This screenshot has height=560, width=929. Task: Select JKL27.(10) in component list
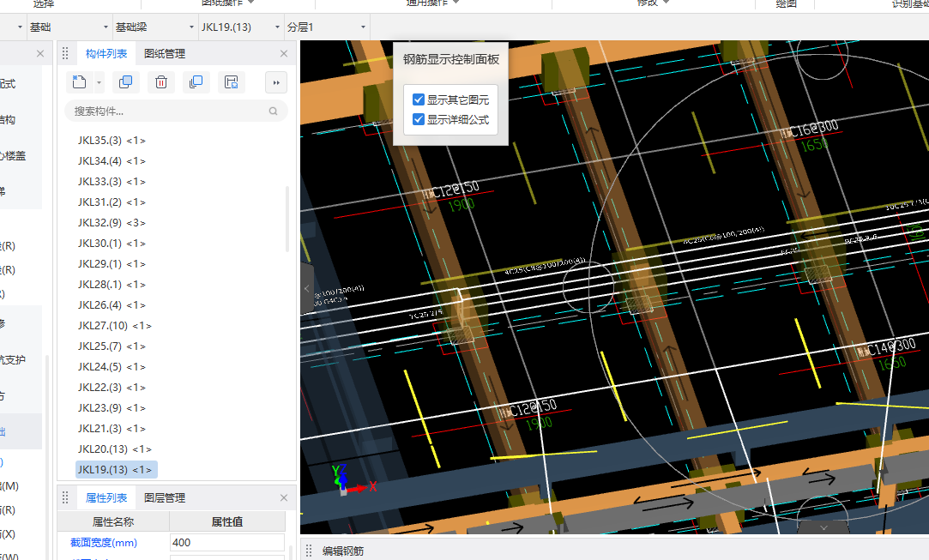point(114,326)
